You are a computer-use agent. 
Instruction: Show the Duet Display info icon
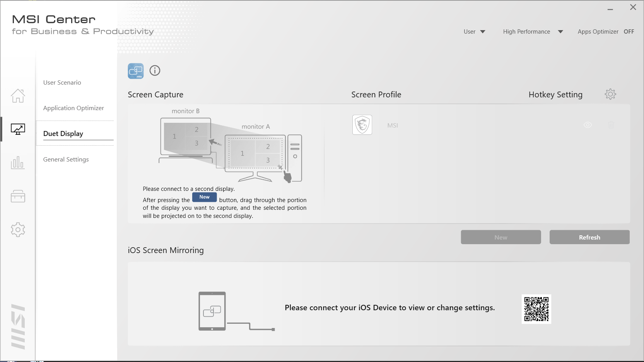155,71
